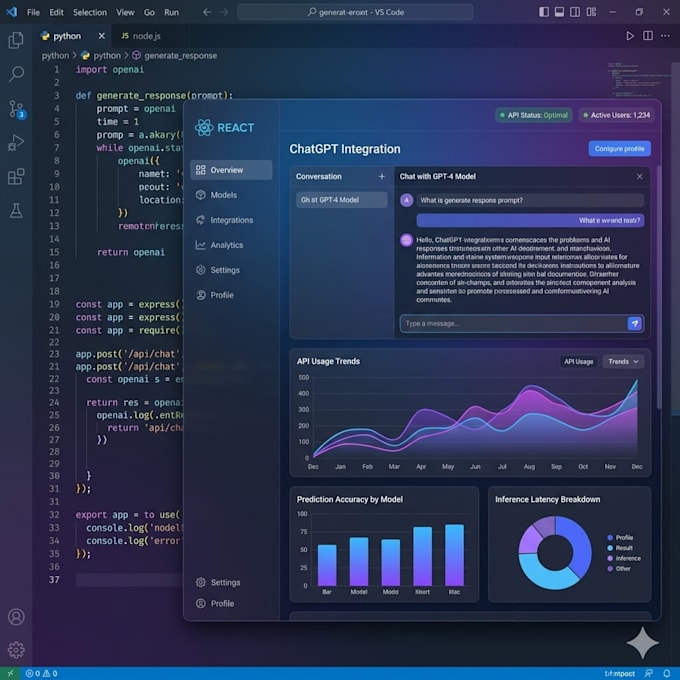The height and width of the screenshot is (680, 680).
Task: Open the View menu
Action: [125, 12]
